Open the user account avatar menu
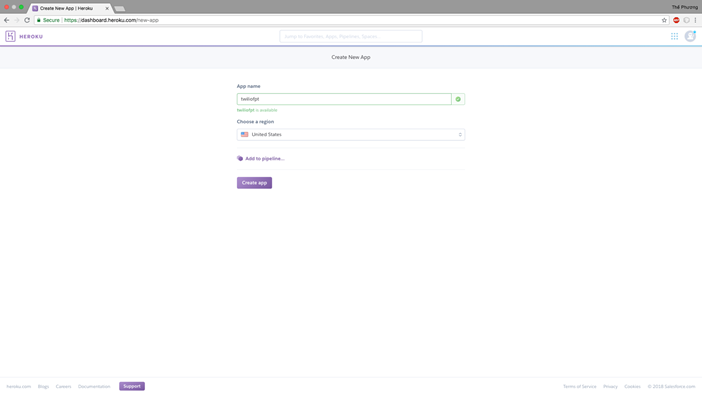 [690, 36]
